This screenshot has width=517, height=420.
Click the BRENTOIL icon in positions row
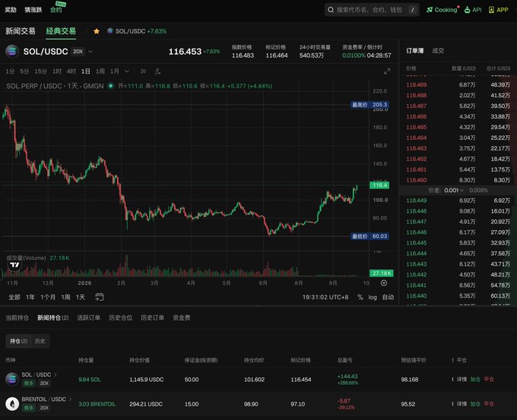(x=12, y=403)
